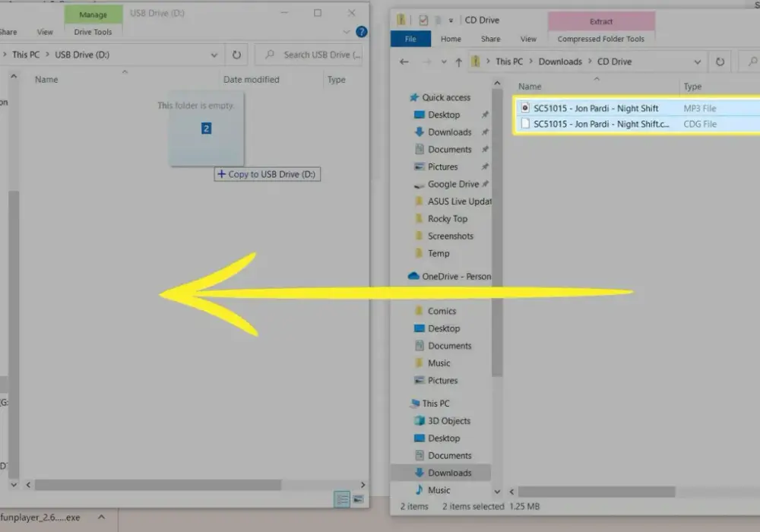Switch to Details view in USB Drive window
The height and width of the screenshot is (532, 760).
coord(342,499)
